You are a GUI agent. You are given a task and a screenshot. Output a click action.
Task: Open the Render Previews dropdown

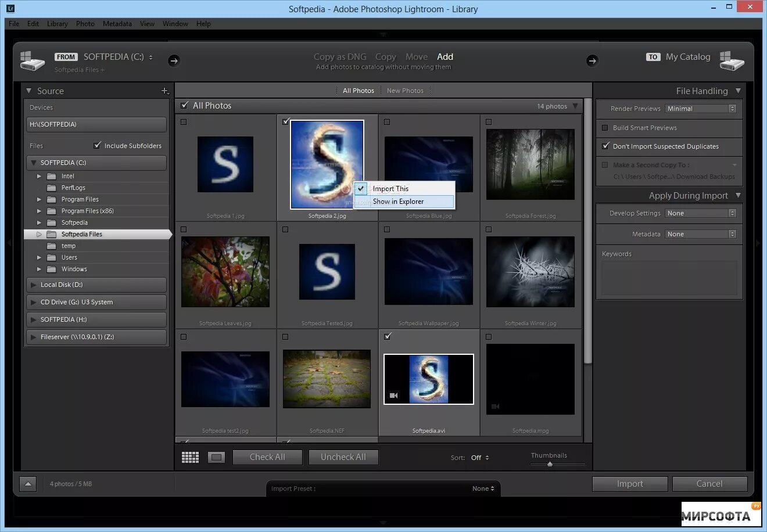(701, 109)
